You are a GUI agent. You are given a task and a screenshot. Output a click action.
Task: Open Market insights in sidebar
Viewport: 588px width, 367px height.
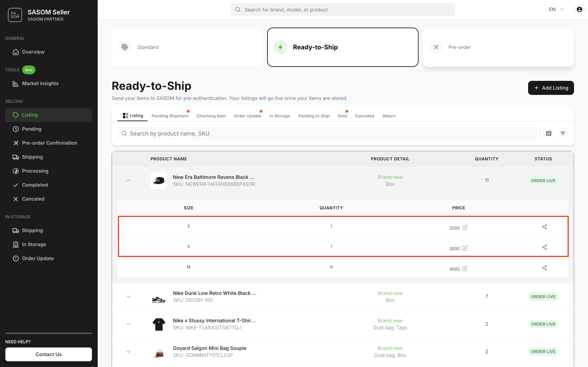coord(40,84)
